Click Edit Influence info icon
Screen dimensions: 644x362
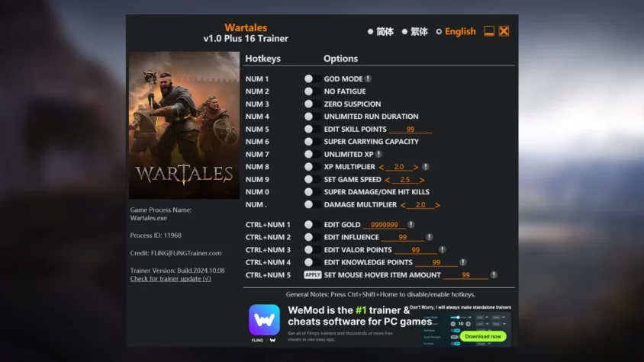(429, 237)
